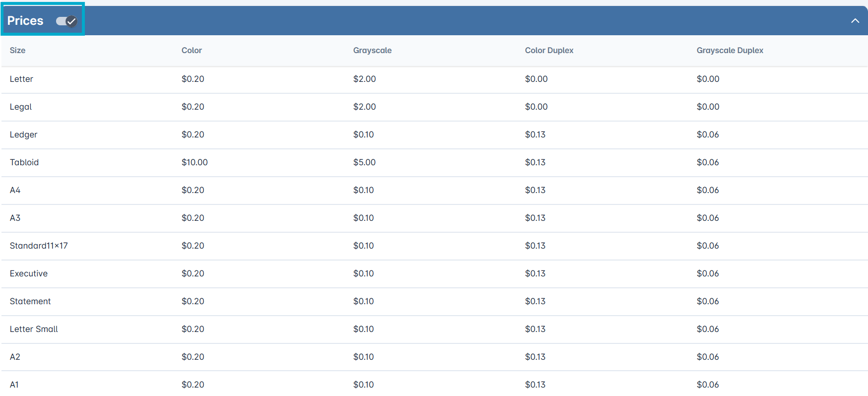
Task: Click Tabloid color price $10.00
Action: point(194,162)
